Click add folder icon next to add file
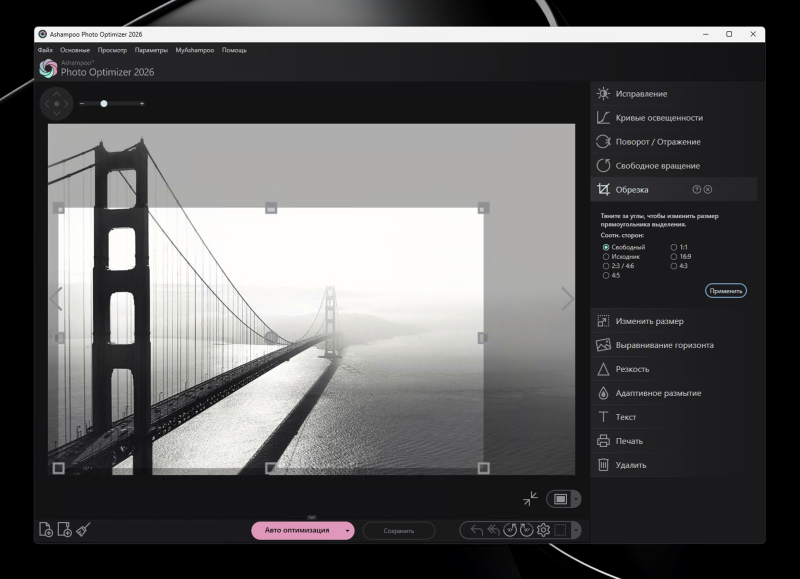Image resolution: width=800 pixels, height=579 pixels. pyautogui.click(x=65, y=530)
